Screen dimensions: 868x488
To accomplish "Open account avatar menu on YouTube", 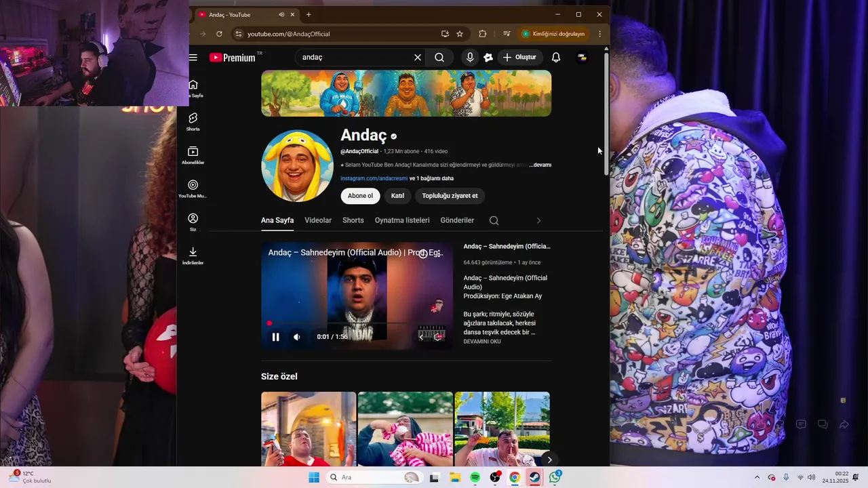I will click(x=582, y=58).
